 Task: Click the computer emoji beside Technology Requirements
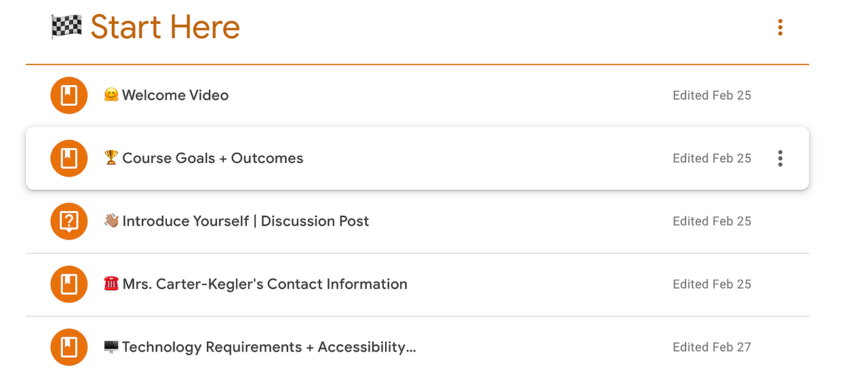point(111,347)
